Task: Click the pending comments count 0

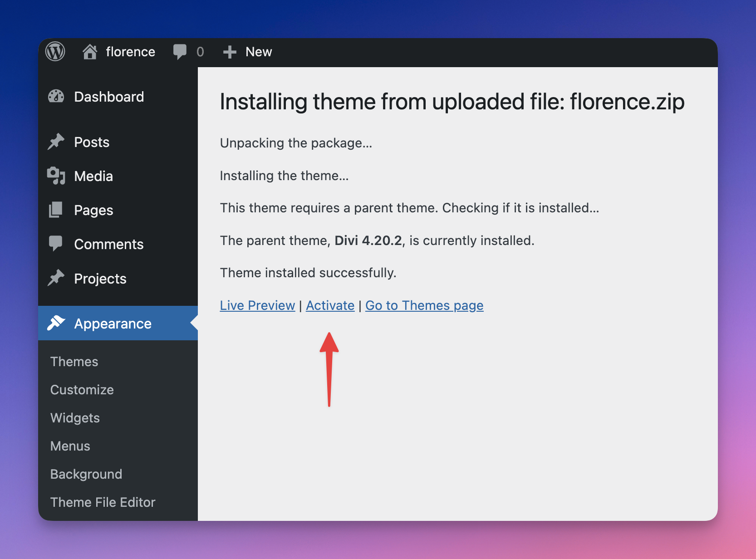Action: point(200,52)
